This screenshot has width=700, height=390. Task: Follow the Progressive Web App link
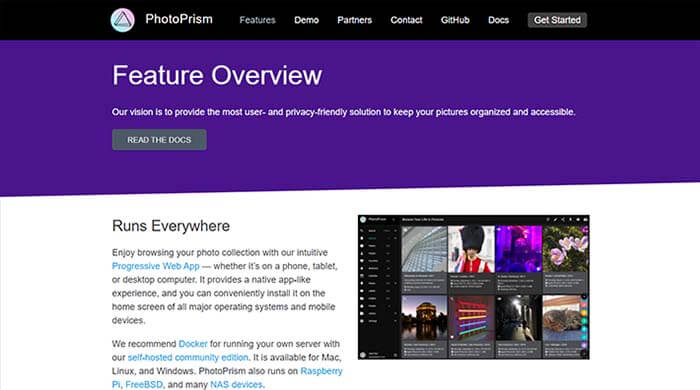(156, 266)
